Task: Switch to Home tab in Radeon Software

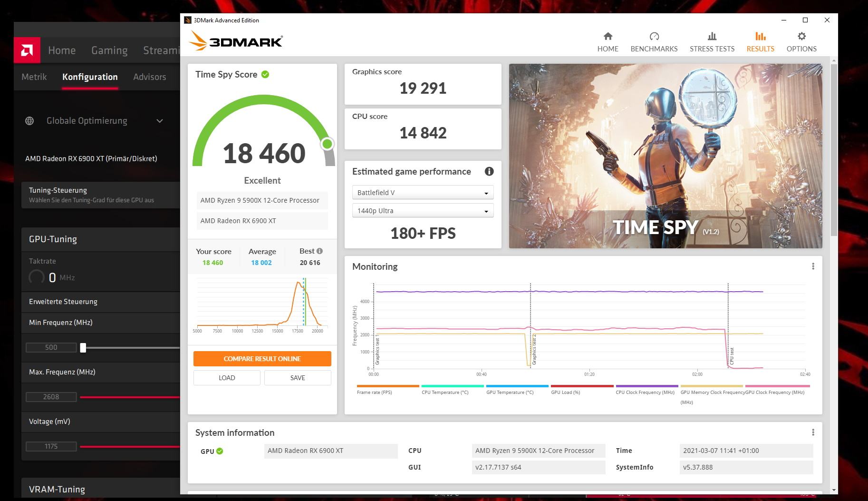Action: (x=62, y=50)
